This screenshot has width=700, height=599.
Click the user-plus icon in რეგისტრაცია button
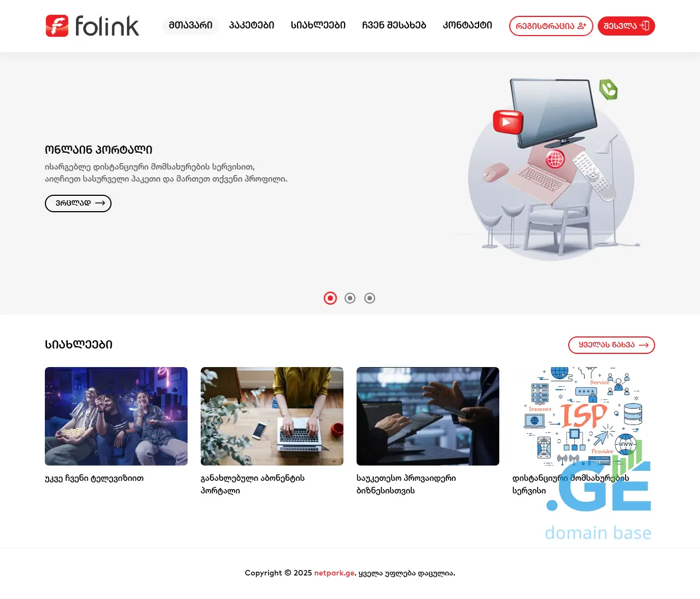[x=582, y=26]
